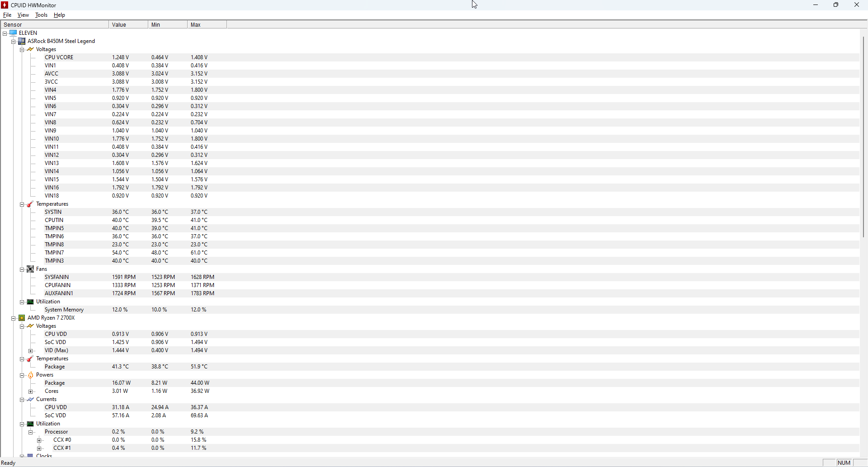Click the 1.248 V CPU VCORE value
Viewport: 868px width, 467px height.
(120, 57)
